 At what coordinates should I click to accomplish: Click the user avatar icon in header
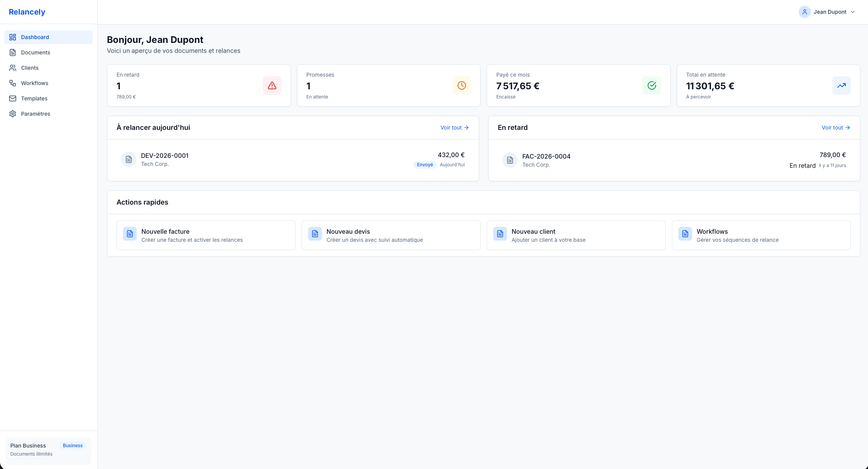pos(804,12)
